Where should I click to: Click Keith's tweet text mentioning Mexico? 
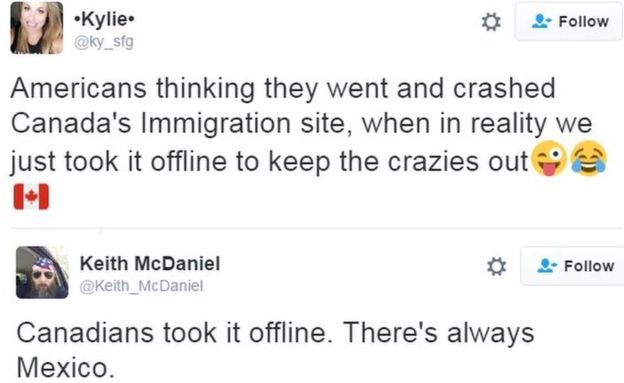coord(275,350)
